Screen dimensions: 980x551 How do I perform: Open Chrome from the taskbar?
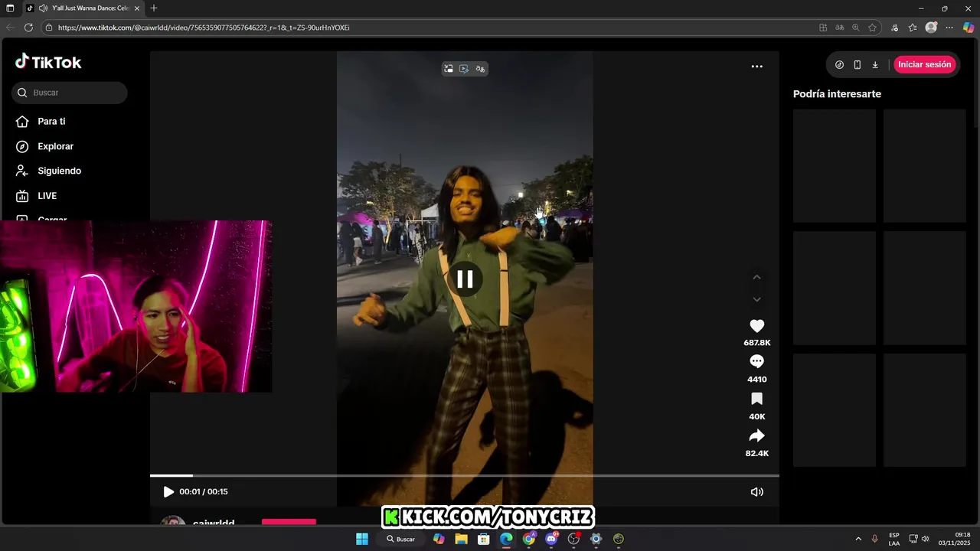(x=529, y=539)
